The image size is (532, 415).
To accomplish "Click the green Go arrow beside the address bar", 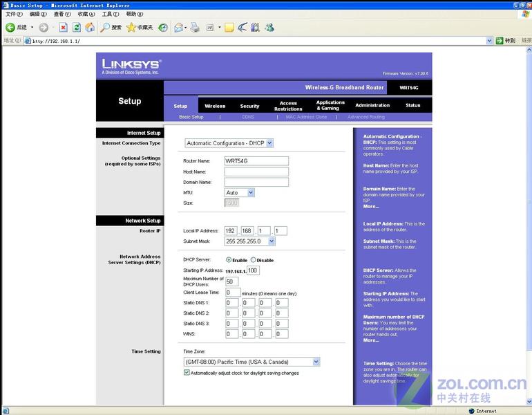I will [x=500, y=41].
